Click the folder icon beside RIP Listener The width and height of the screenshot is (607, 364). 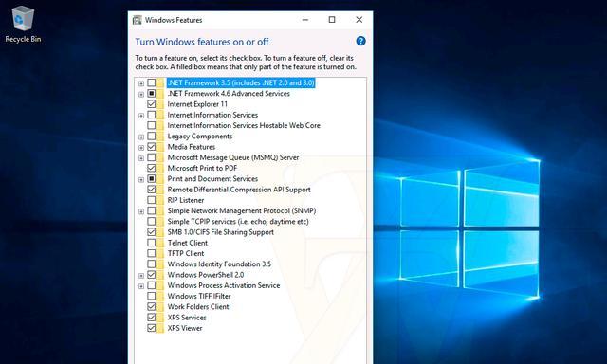(x=160, y=200)
